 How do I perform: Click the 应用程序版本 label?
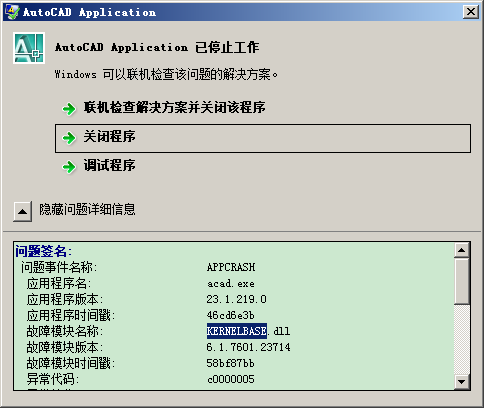pyautogui.click(x=65, y=299)
